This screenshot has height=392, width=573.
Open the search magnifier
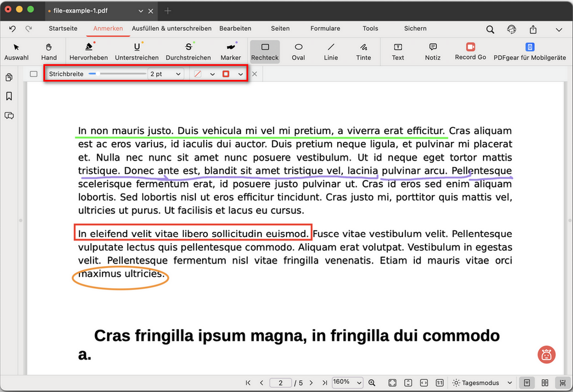tap(490, 29)
